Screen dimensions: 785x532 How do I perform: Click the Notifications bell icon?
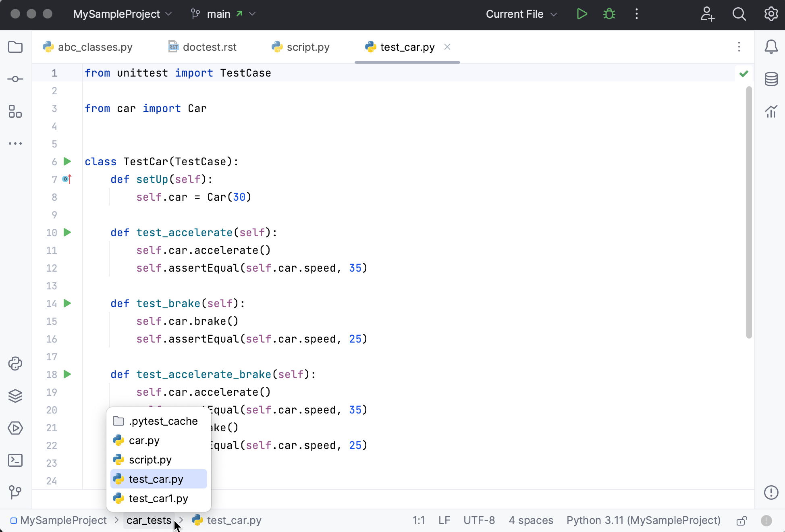click(771, 47)
